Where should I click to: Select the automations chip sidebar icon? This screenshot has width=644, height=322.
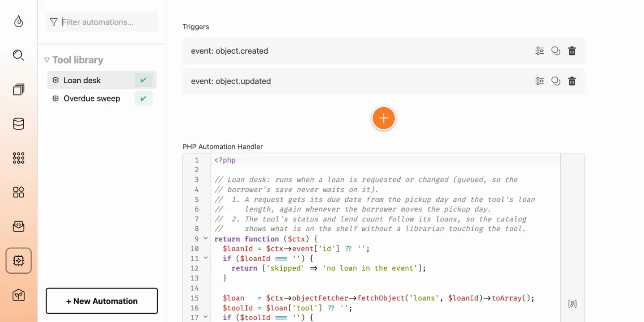coord(18,261)
